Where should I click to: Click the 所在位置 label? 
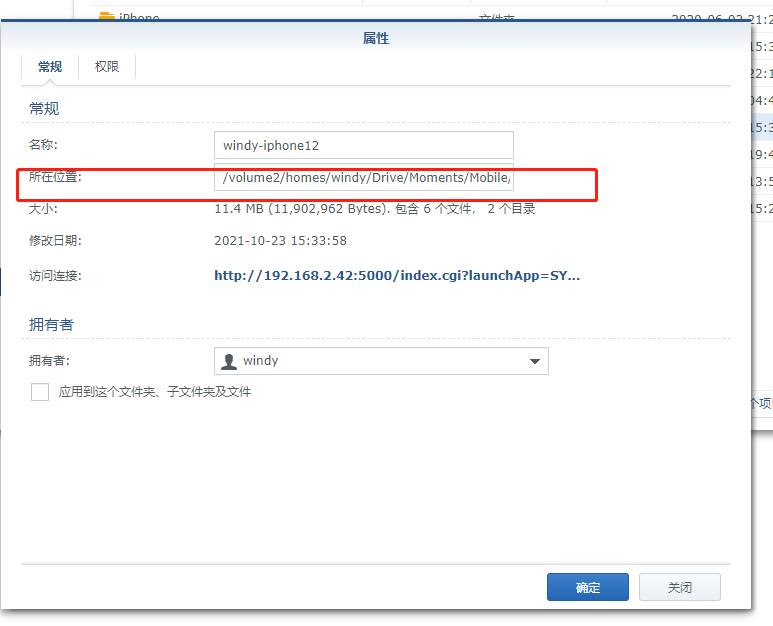(x=55, y=177)
